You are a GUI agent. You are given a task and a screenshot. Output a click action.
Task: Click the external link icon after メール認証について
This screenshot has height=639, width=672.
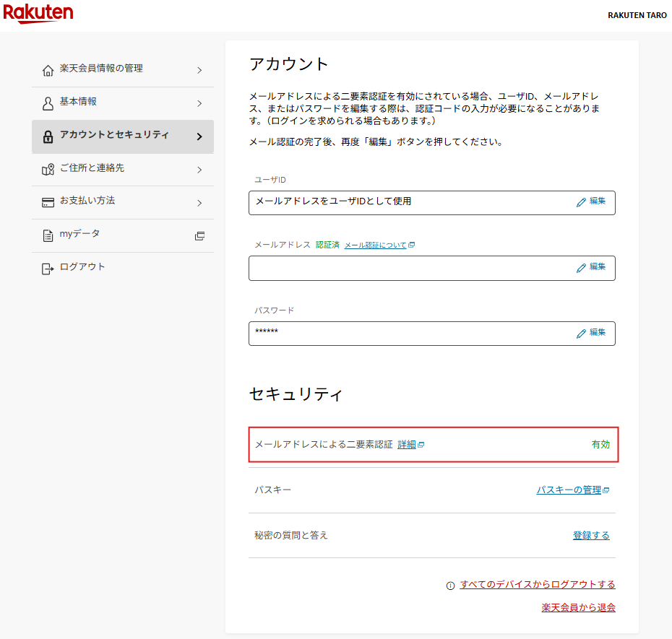[x=411, y=245]
